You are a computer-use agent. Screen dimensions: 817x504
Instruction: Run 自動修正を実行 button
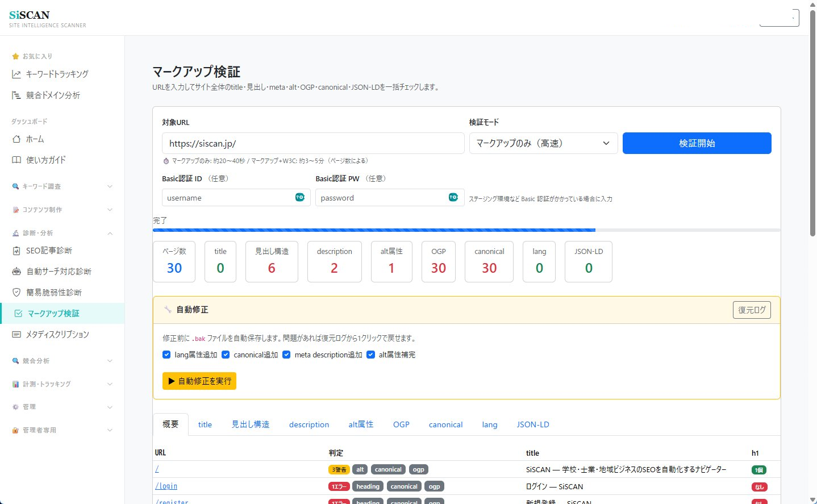pos(199,381)
